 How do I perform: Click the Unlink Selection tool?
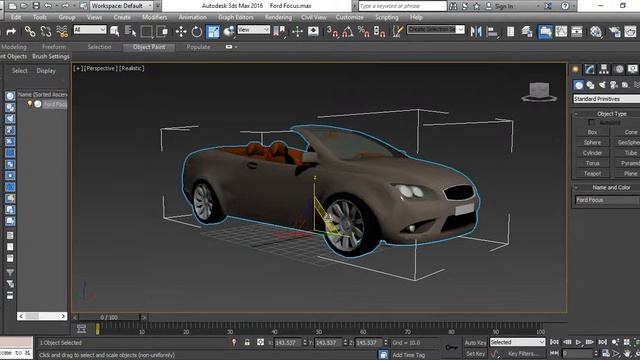[46, 31]
